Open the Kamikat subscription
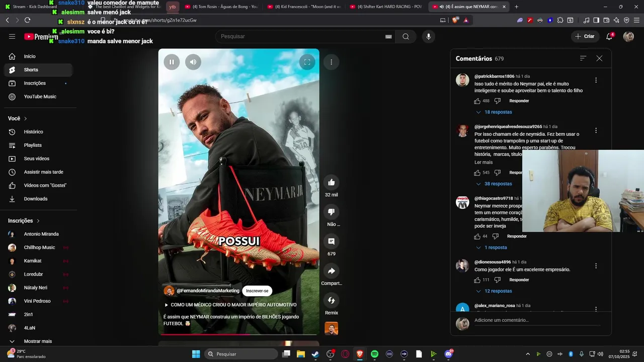The height and width of the screenshot is (362, 644). pos(38,261)
